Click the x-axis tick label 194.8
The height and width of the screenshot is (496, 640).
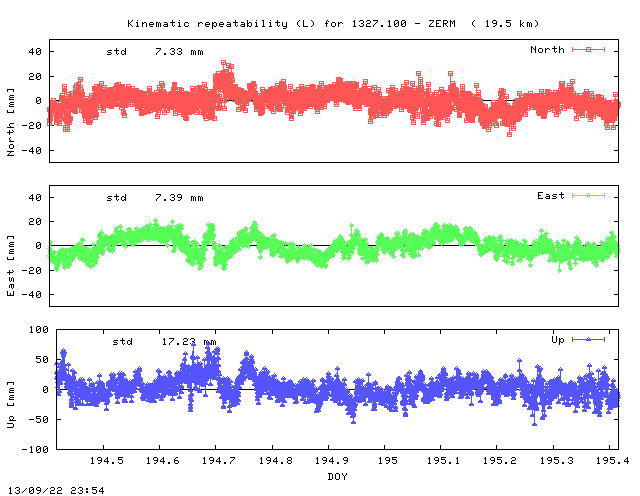coord(276,461)
